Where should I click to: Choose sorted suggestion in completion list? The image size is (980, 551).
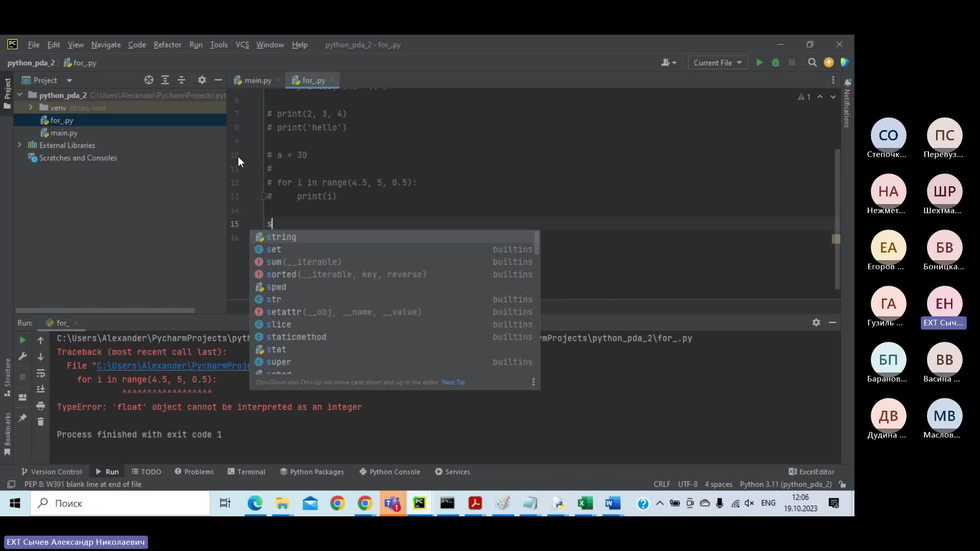pos(394,274)
